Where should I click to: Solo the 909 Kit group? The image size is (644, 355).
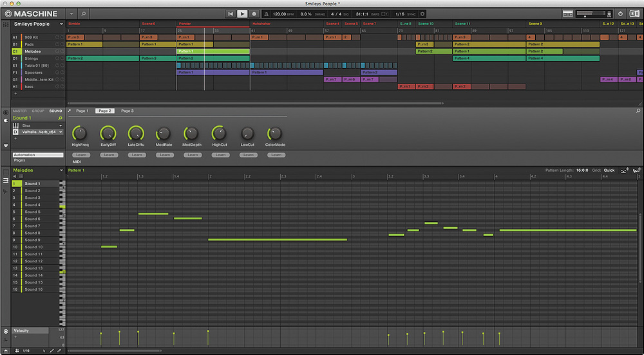click(62, 37)
